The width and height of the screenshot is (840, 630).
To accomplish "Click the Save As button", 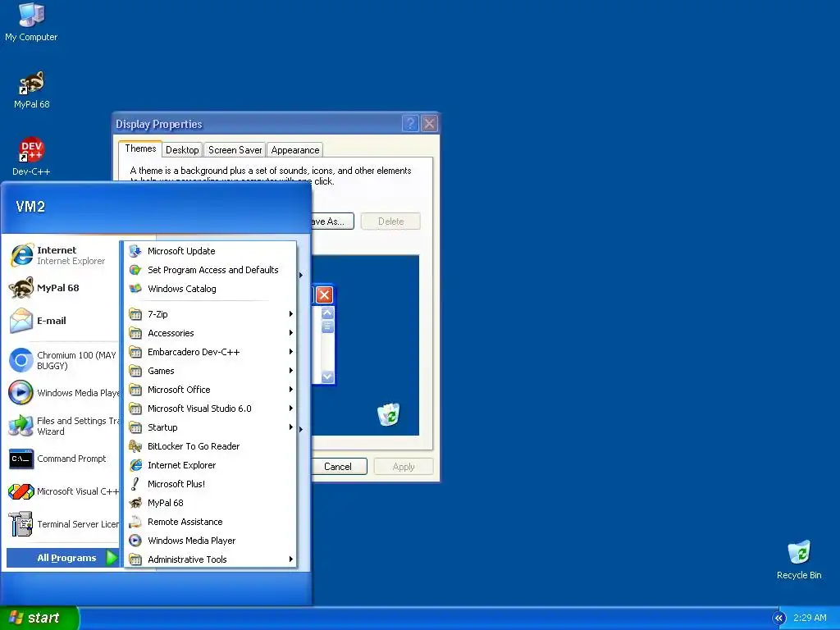I will tap(331, 221).
